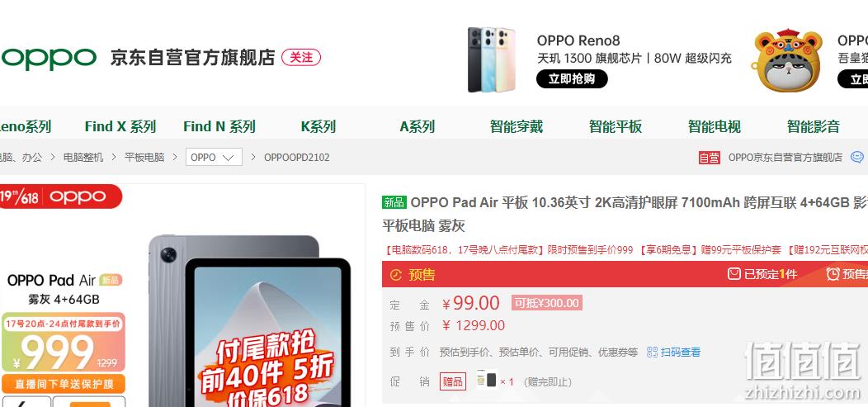This screenshot has width=868, height=407.
Task: Click the green OPPO logo
Action: pyautogui.click(x=49, y=58)
